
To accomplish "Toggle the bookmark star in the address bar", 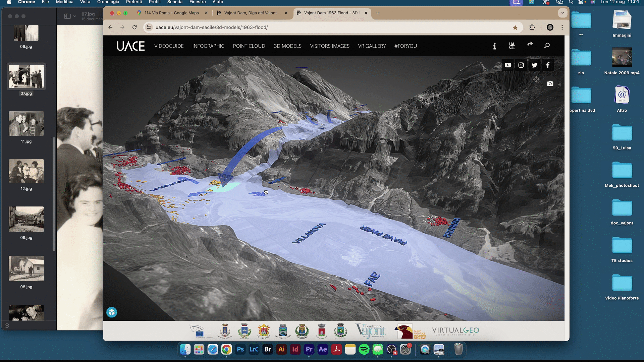I will point(515,27).
